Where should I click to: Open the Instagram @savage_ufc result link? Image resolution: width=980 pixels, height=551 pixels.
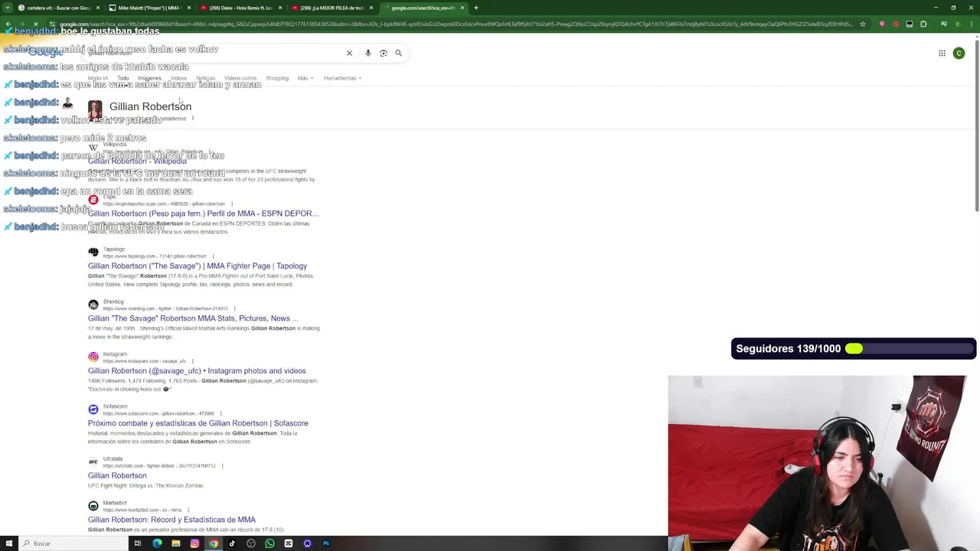pos(197,371)
